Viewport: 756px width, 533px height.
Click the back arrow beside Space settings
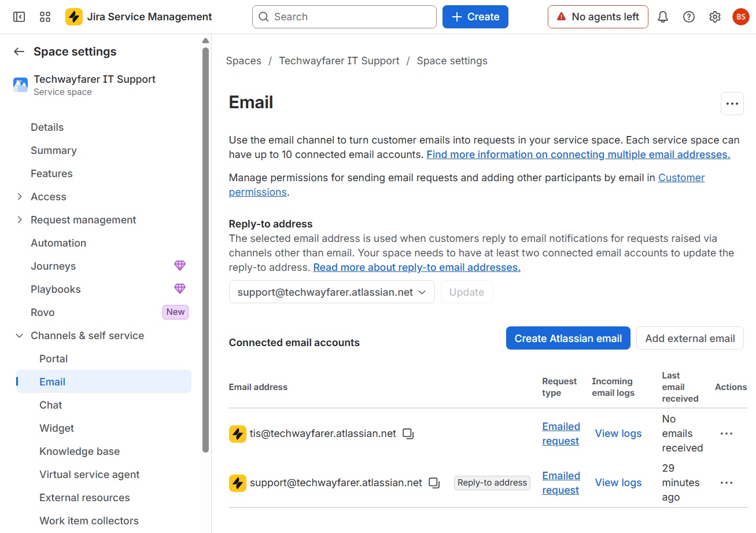(19, 52)
